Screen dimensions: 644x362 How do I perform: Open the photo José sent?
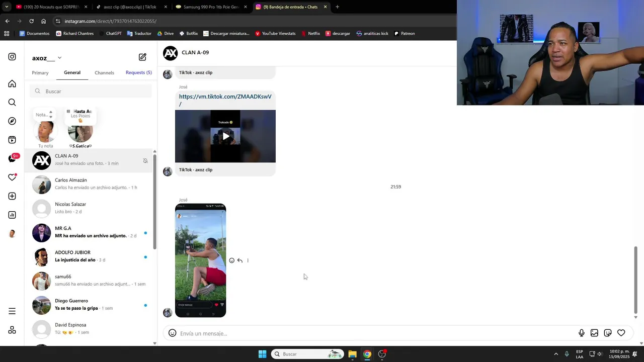tap(200, 260)
